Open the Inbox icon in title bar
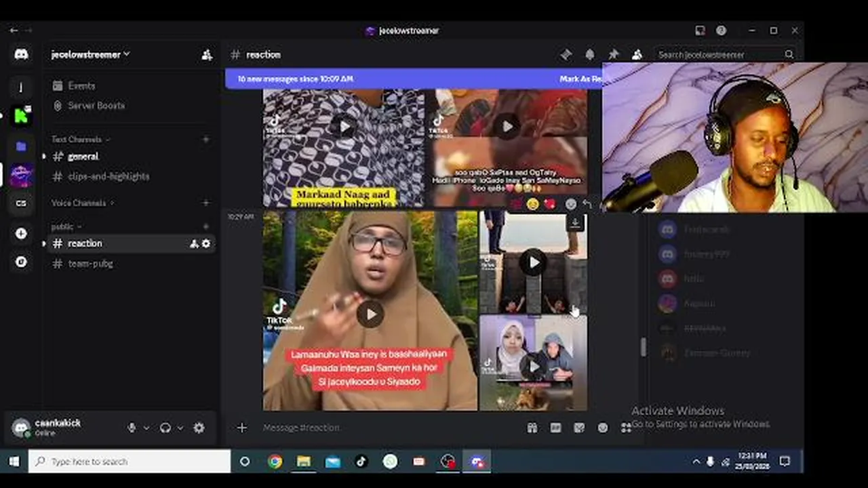Image resolution: width=868 pixels, height=488 pixels. pos(700,30)
